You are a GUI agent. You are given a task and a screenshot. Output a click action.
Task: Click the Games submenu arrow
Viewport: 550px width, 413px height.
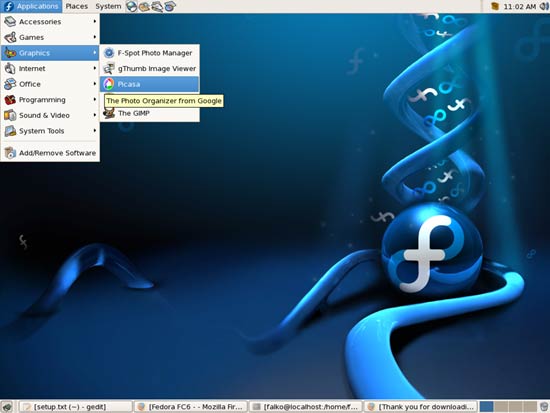[x=95, y=37]
